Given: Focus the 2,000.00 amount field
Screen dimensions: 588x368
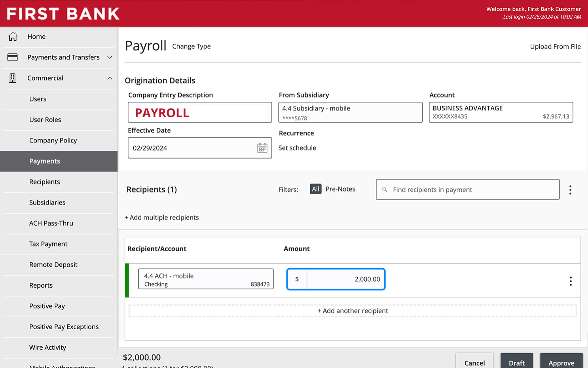Looking at the screenshot, I should coord(336,279).
